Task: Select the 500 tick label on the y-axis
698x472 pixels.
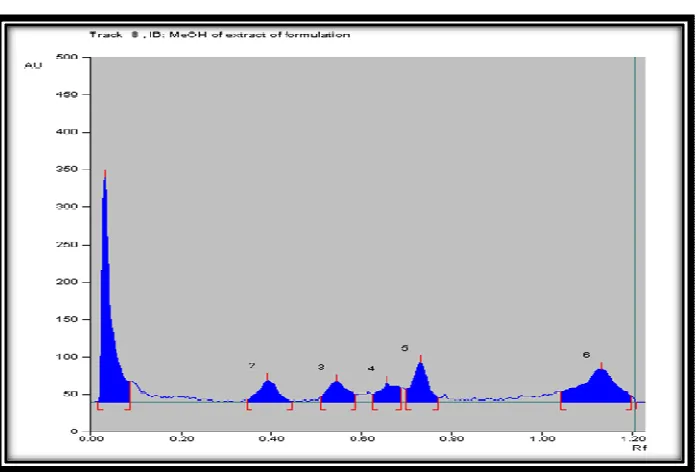Action: click(67, 57)
